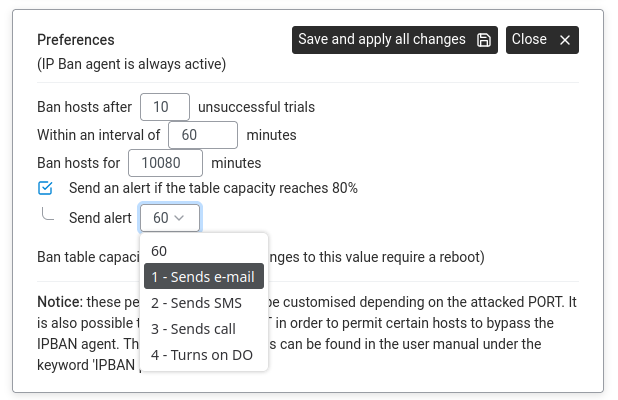This screenshot has height=400, width=618.
Task: Click the 'Preferences' heading text
Action: click(76, 40)
